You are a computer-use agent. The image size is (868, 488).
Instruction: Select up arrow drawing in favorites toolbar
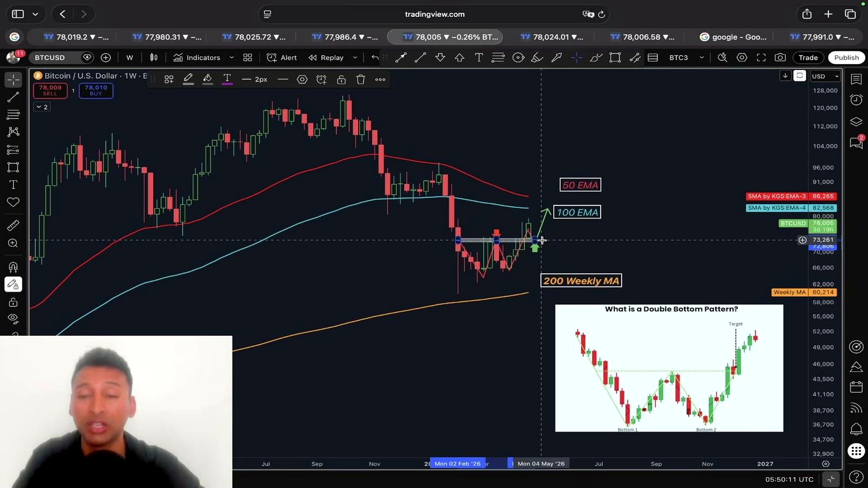(459, 57)
